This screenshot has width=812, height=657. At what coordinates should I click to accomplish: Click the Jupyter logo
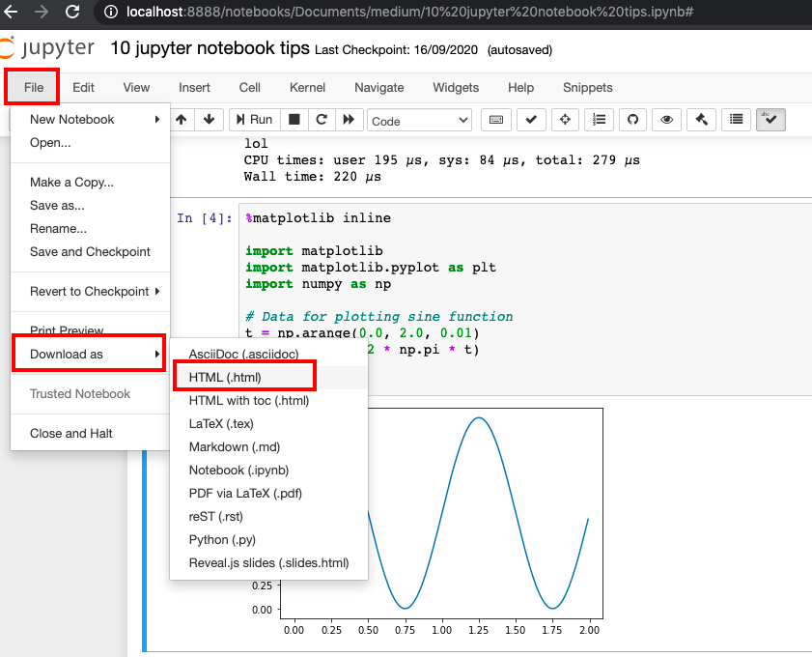coord(47,47)
